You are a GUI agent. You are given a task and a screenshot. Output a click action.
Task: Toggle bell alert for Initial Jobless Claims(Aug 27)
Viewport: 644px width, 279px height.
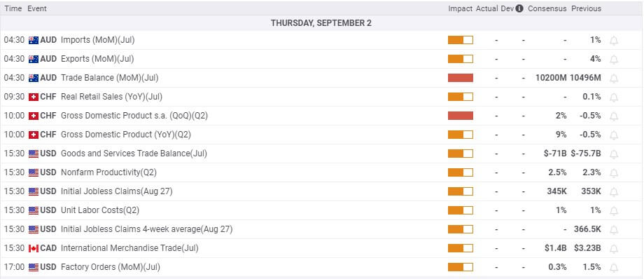click(x=614, y=192)
